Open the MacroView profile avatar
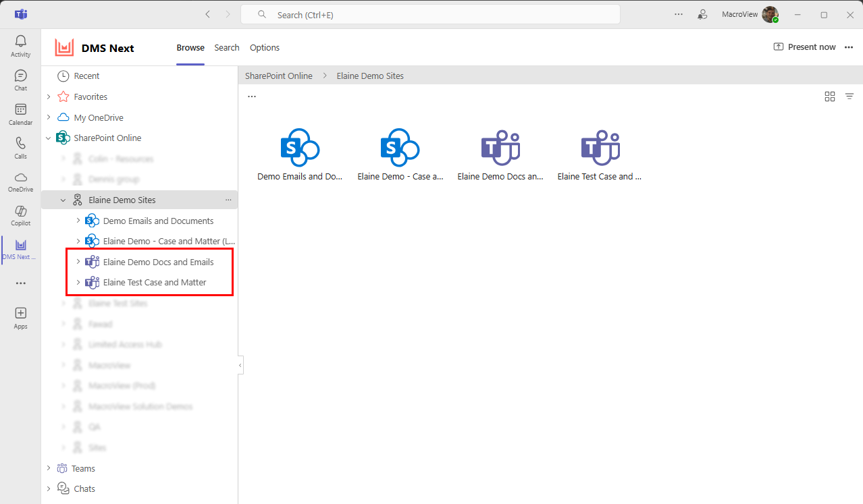Screen dimensions: 863x504 tap(770, 14)
